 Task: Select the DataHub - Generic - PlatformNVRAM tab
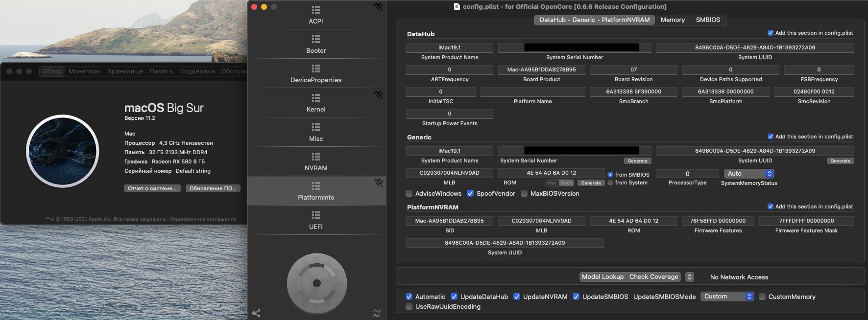coord(595,20)
